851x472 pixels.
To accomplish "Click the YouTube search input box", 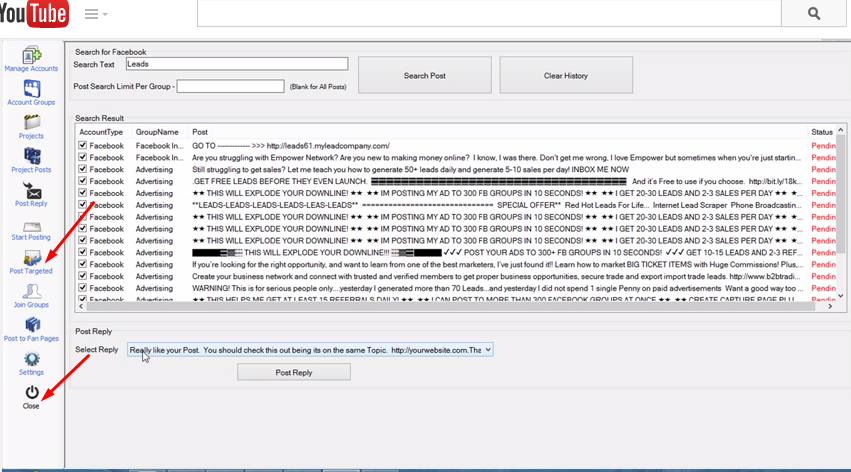I will tap(489, 14).
